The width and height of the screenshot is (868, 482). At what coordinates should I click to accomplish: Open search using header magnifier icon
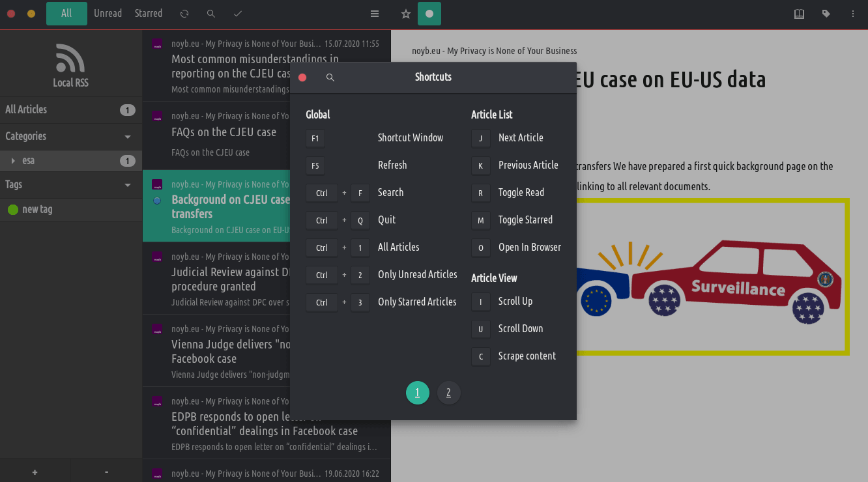click(x=210, y=14)
